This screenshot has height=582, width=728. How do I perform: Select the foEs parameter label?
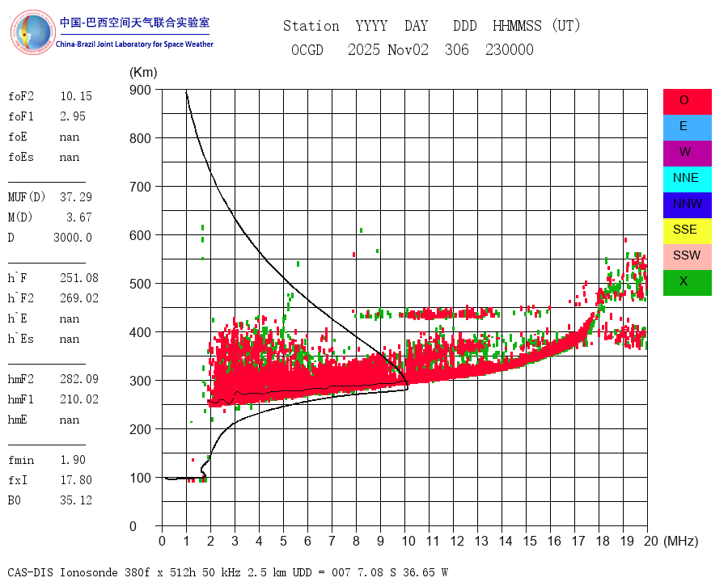click(21, 157)
